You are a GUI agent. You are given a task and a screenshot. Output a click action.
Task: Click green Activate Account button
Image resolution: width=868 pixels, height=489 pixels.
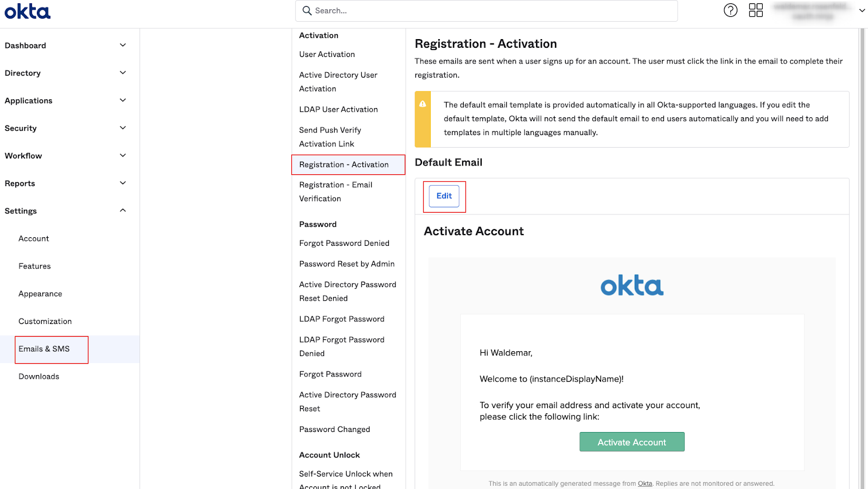click(632, 442)
